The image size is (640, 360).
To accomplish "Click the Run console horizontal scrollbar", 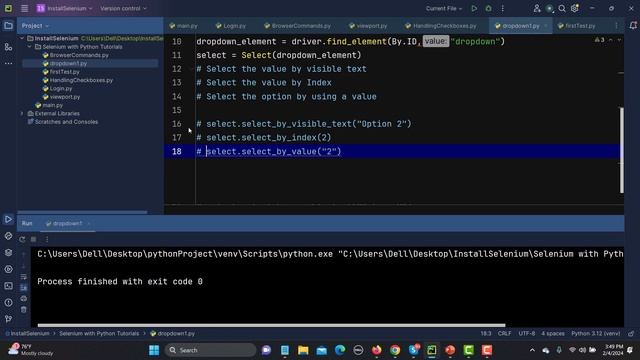I will coord(271,325).
